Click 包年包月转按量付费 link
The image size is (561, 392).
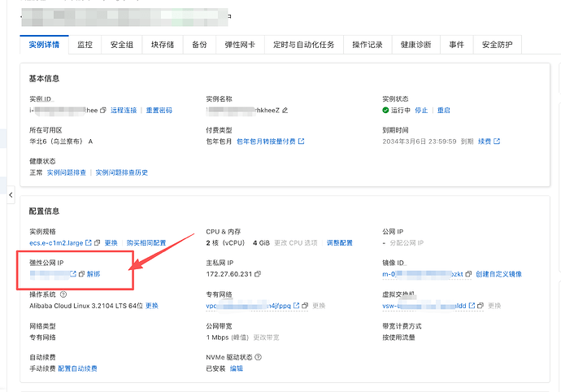(266, 142)
